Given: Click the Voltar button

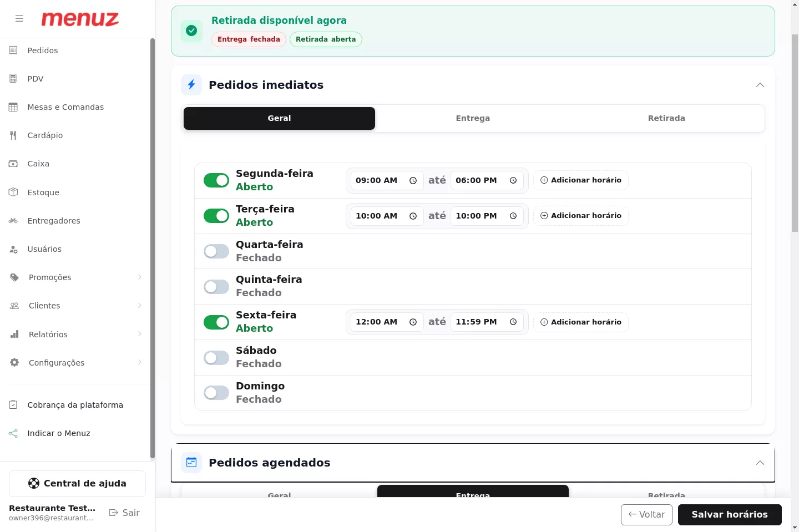Looking at the screenshot, I should (646, 515).
